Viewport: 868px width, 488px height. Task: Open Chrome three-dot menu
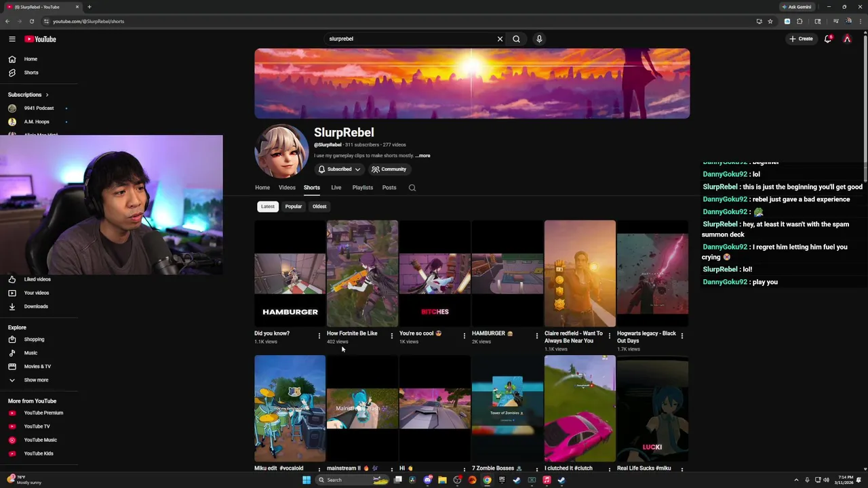pos(861,21)
